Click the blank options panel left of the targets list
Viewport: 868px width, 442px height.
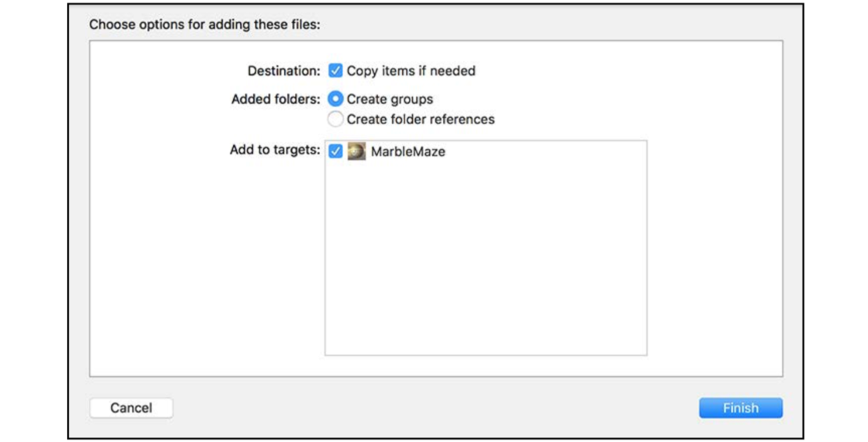tap(206, 266)
